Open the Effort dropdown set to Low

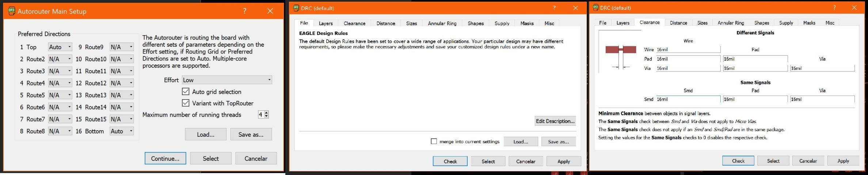tap(227, 80)
